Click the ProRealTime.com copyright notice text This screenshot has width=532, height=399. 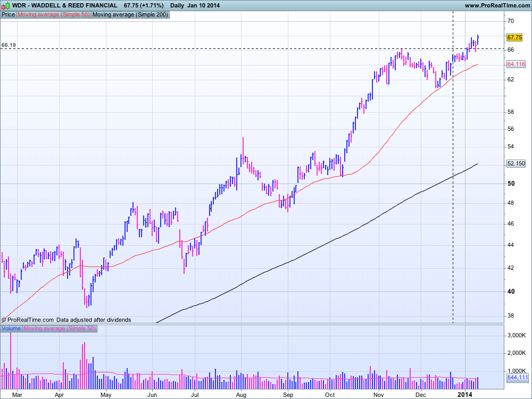pos(66,320)
